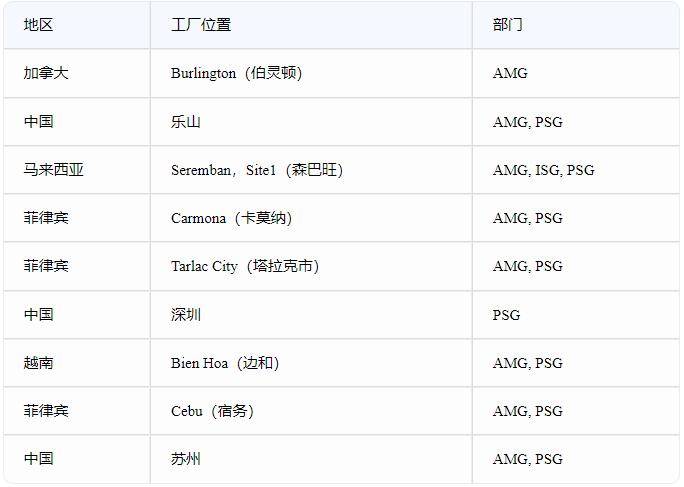Click the 部门 column header
This screenshot has height=487, width=684.
coord(507,25)
